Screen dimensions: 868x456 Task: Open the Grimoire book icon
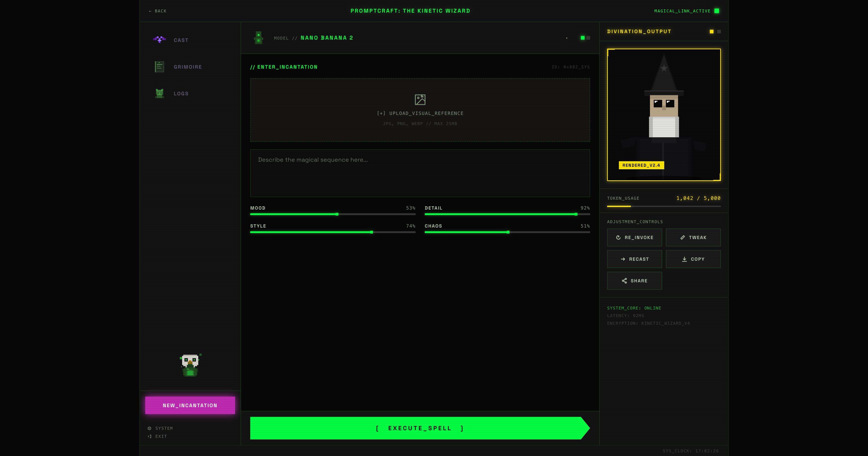(x=159, y=67)
